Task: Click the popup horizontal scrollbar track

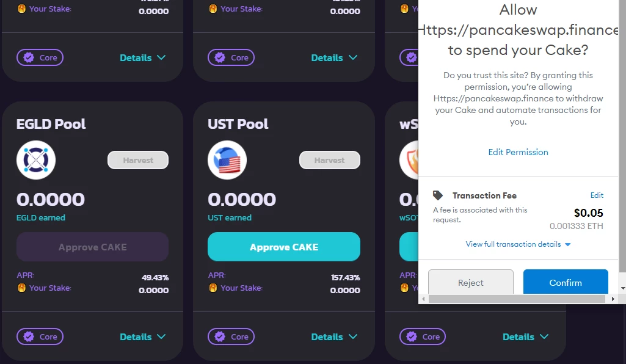Action: coord(517,299)
